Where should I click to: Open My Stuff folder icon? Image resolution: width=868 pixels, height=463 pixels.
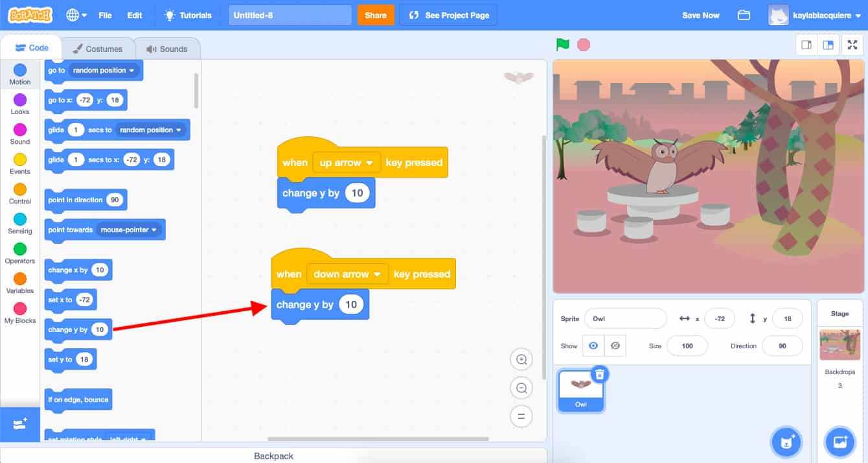click(x=744, y=15)
